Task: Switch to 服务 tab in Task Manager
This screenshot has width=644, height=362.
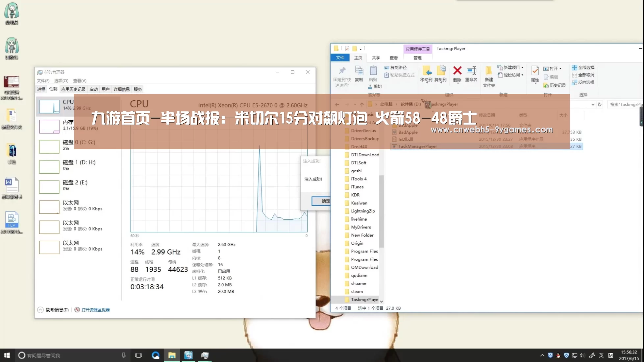Action: tap(138, 89)
